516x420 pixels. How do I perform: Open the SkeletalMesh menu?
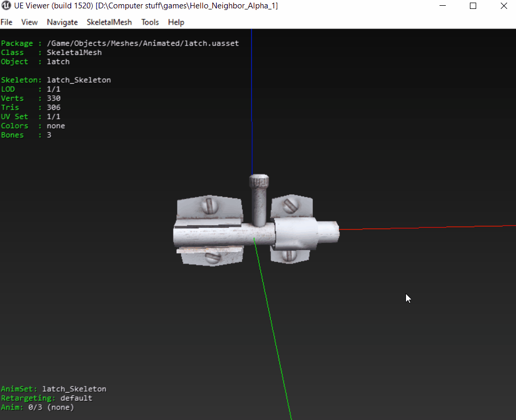point(109,22)
